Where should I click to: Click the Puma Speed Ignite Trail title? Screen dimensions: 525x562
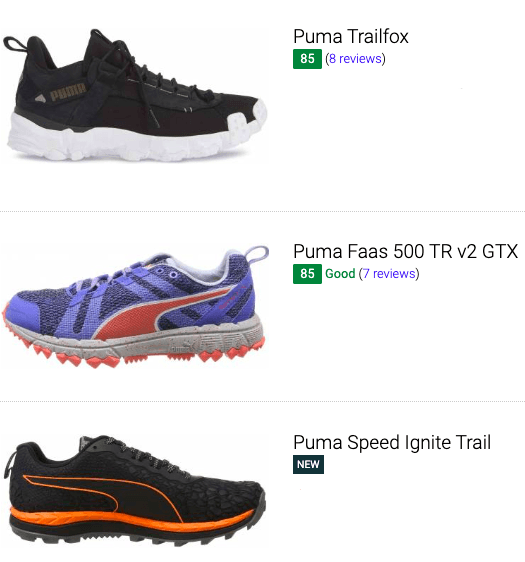[x=392, y=442]
